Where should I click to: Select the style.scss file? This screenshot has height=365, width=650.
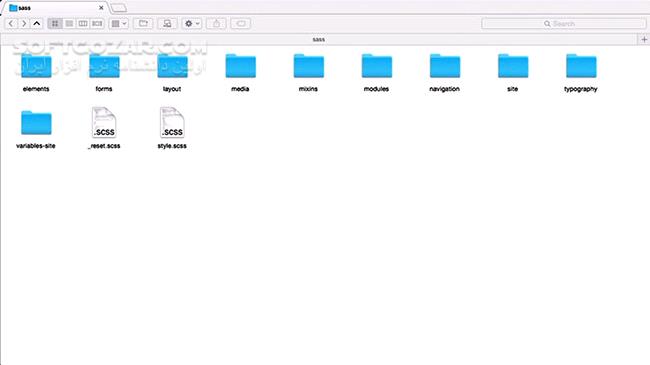click(172, 128)
